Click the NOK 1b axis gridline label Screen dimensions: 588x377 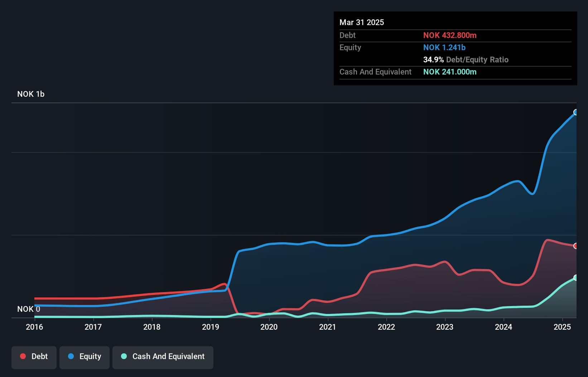click(31, 94)
